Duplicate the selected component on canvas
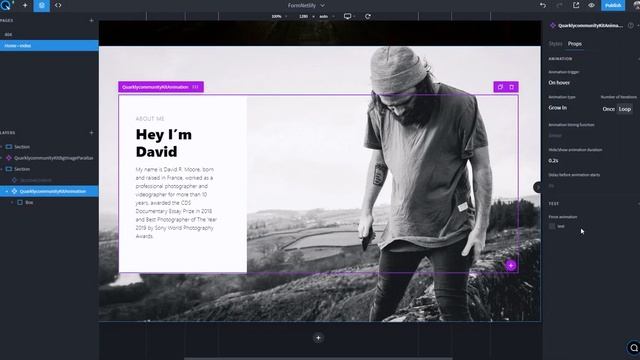Viewport: 640px width, 360px height. (x=500, y=87)
